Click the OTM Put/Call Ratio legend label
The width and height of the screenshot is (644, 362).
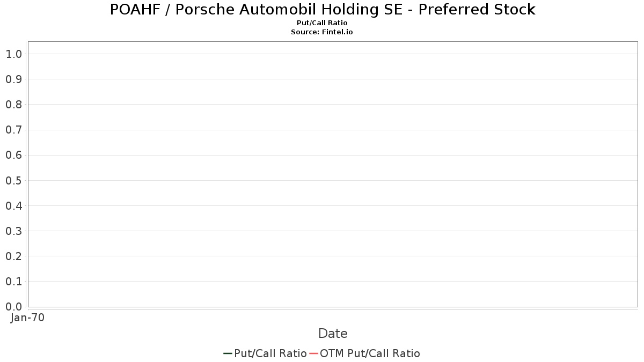tap(370, 353)
